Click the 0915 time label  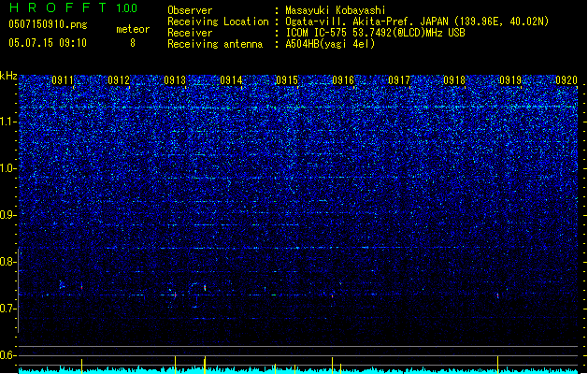[287, 80]
